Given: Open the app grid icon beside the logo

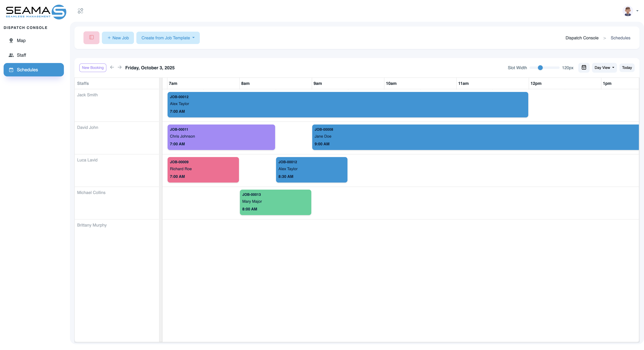Looking at the screenshot, I should [x=80, y=11].
